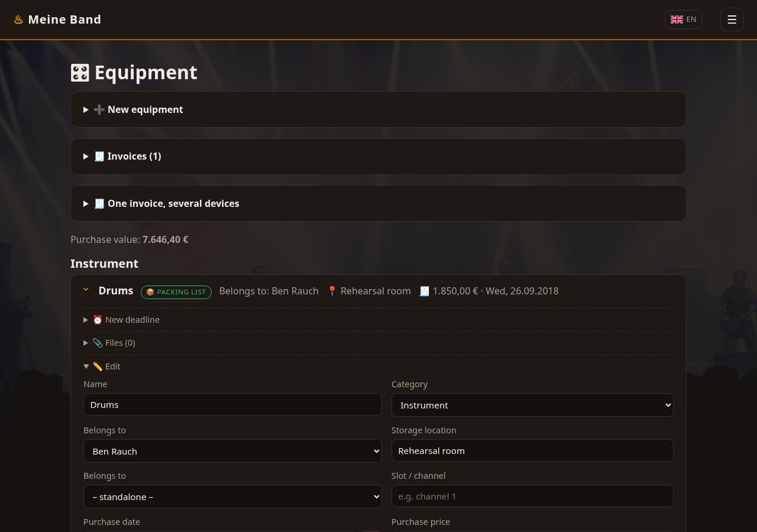
Task: Click the Purchase value 7.646,40 € text
Action: point(130,239)
